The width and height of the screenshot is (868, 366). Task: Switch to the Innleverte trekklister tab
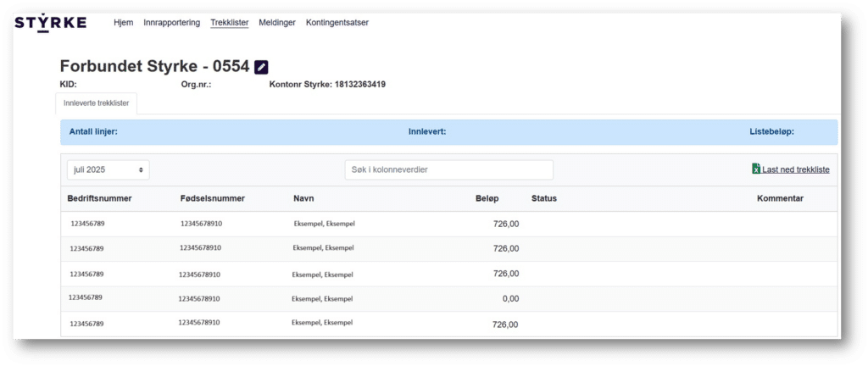pos(96,103)
